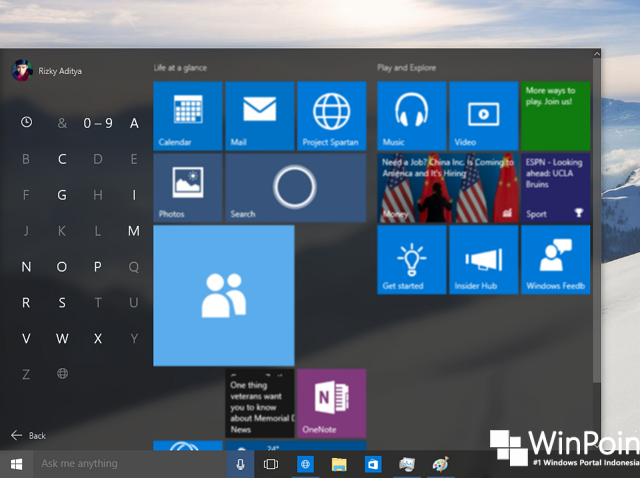Open the green 'More ways to play' tile
640x478 pixels.
[x=555, y=116]
